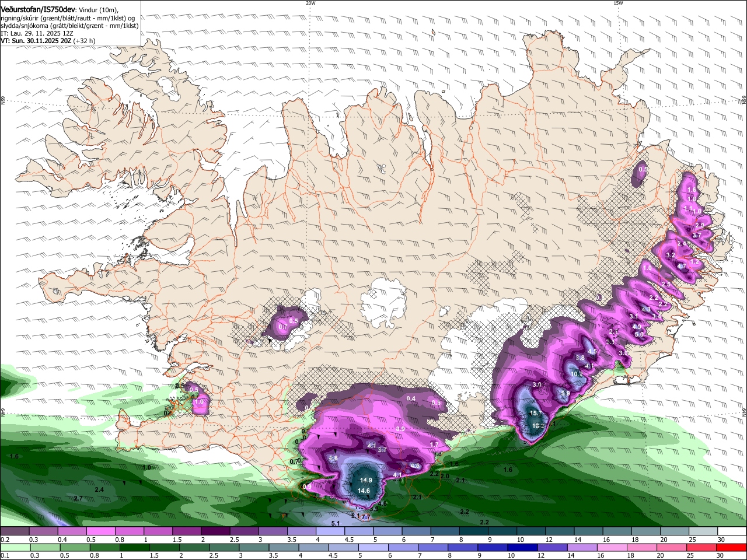Click the 15W longitude label
The height and width of the screenshot is (560, 747).
[618, 3]
